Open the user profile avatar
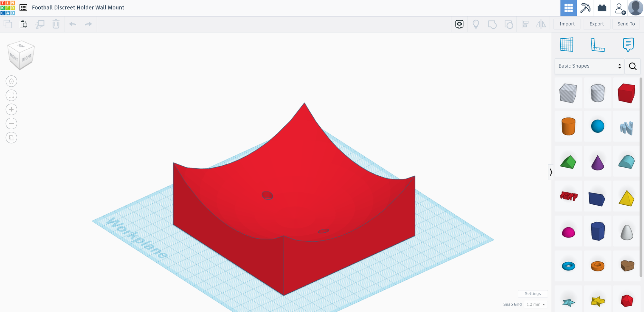This screenshot has height=312, width=644. point(636,8)
